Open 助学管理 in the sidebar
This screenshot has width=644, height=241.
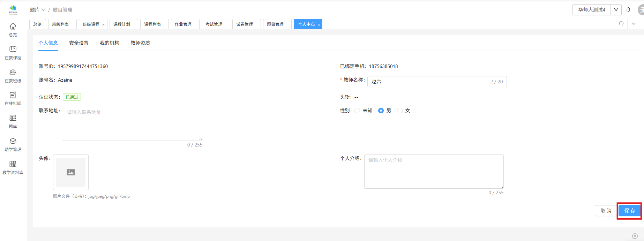point(13,144)
